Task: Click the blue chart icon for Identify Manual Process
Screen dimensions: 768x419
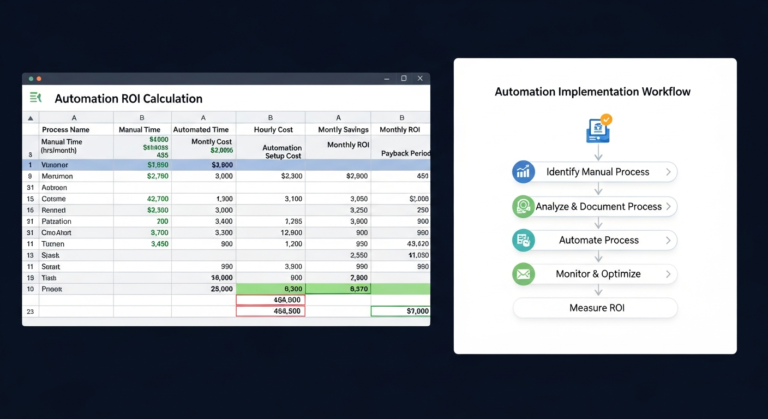Action: [523, 172]
